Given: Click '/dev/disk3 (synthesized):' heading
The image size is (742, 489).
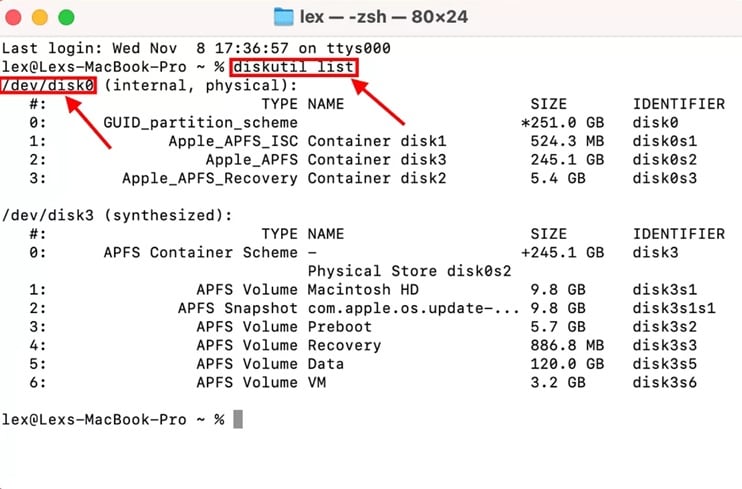Looking at the screenshot, I should [117, 215].
